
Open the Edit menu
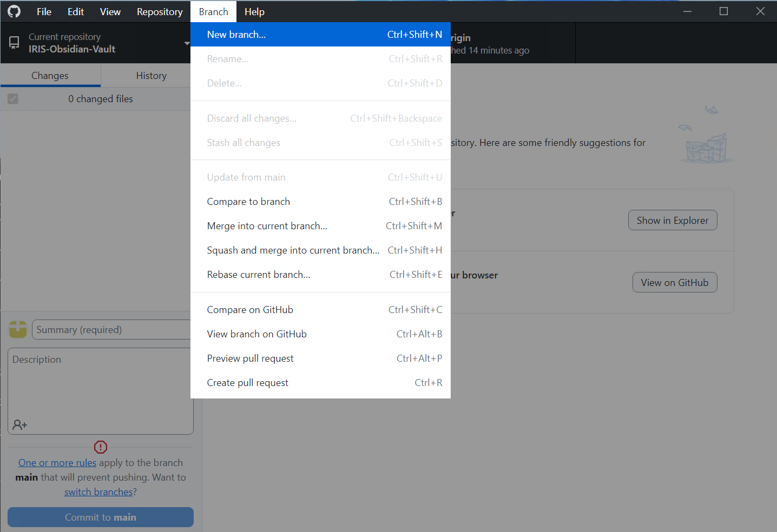tap(76, 11)
